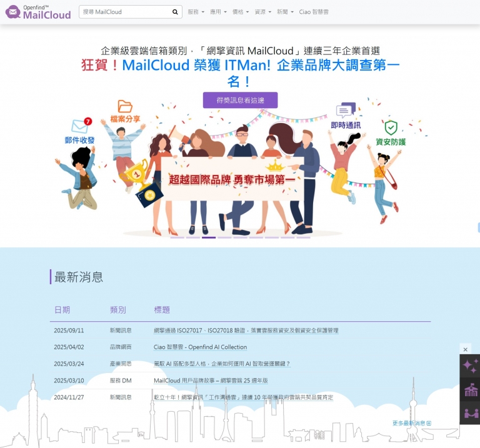Focus the 搜尋 MailCloud search field
This screenshot has height=448, width=480.
[124, 12]
